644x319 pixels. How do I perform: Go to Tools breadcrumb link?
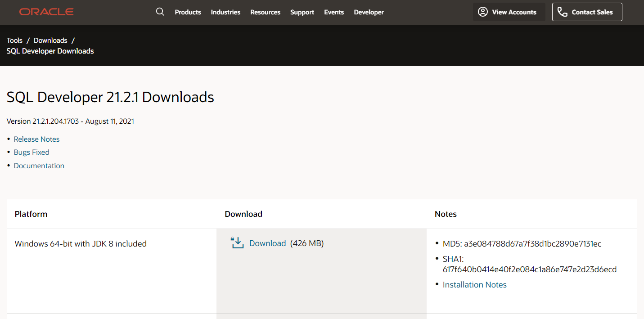coord(14,40)
